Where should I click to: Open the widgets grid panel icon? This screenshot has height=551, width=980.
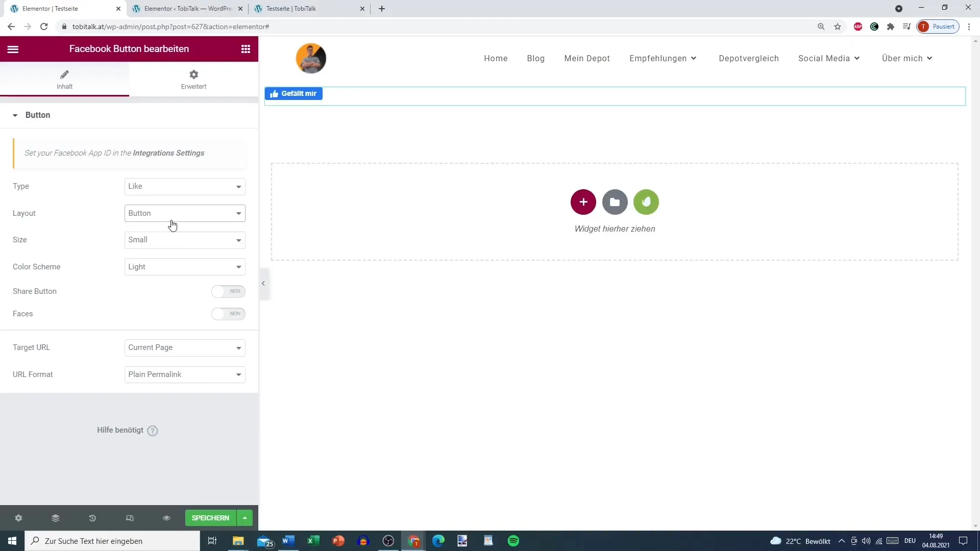[246, 49]
